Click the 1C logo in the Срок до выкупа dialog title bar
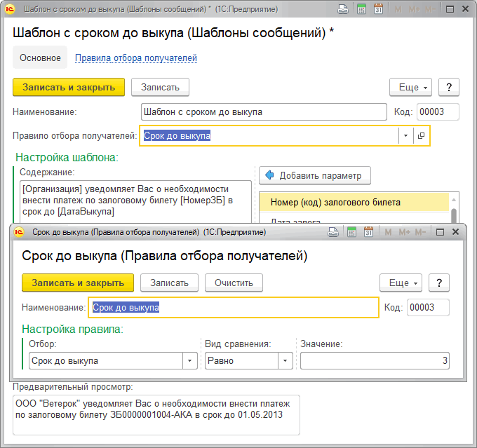477x448 pixels. pyautogui.click(x=19, y=232)
